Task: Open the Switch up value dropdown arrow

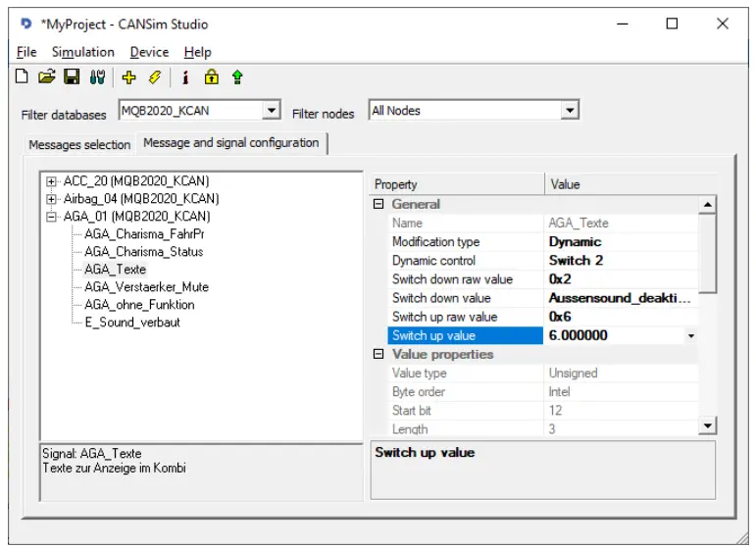Action: tap(691, 335)
